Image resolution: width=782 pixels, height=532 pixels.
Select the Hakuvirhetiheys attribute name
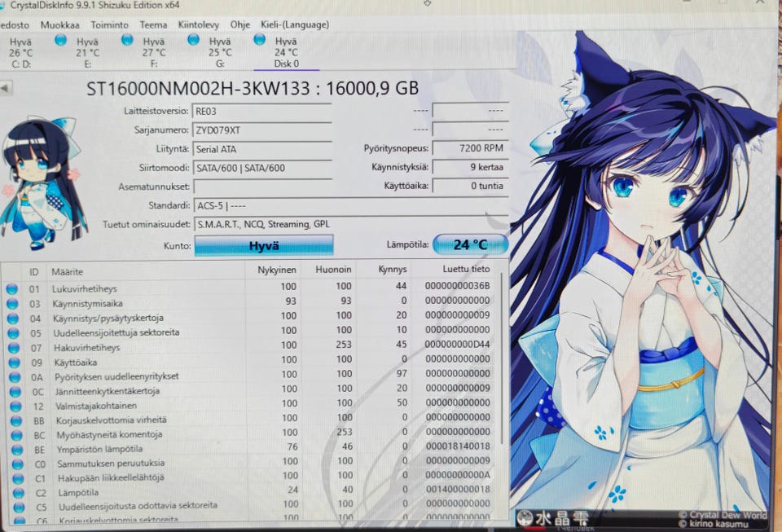[x=87, y=348]
